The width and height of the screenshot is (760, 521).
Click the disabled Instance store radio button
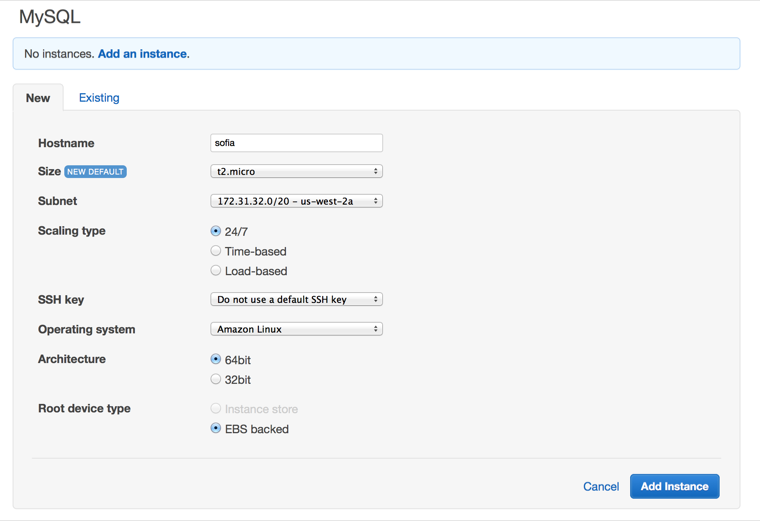click(216, 409)
